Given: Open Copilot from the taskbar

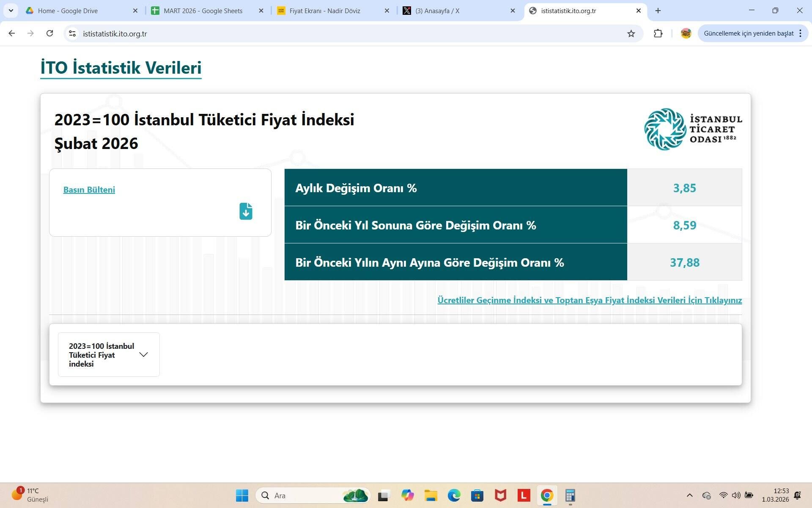Looking at the screenshot, I should coord(407,495).
